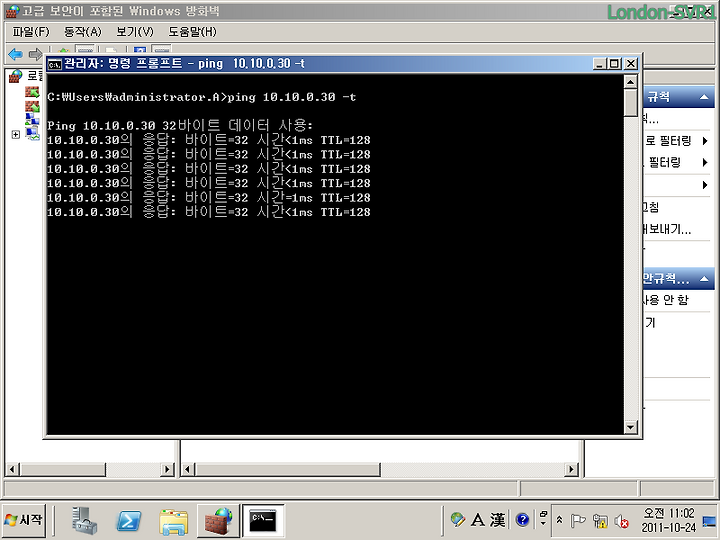Select the Inbound Rules icon in tree

(x=32, y=92)
